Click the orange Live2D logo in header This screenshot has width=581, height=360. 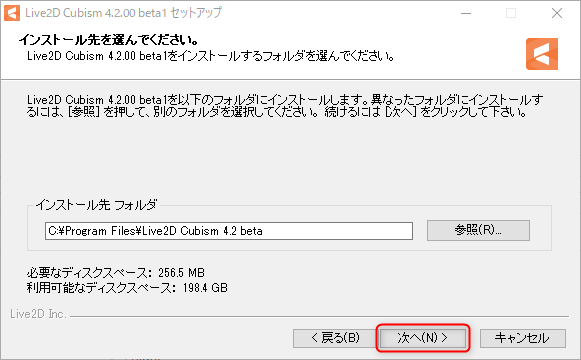click(x=542, y=54)
